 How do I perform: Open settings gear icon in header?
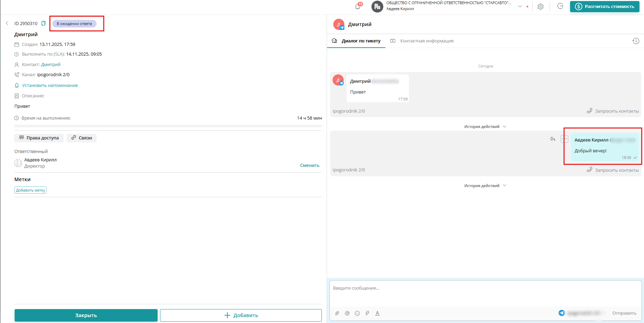point(541,6)
